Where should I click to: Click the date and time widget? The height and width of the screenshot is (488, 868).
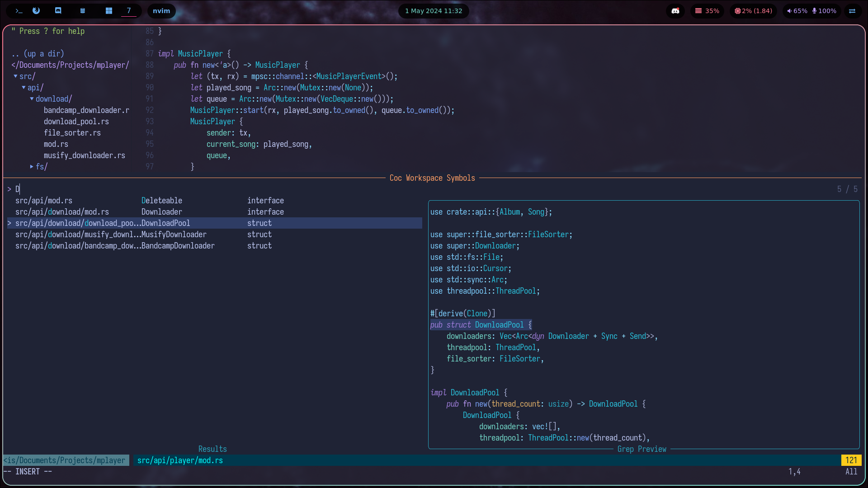point(433,11)
